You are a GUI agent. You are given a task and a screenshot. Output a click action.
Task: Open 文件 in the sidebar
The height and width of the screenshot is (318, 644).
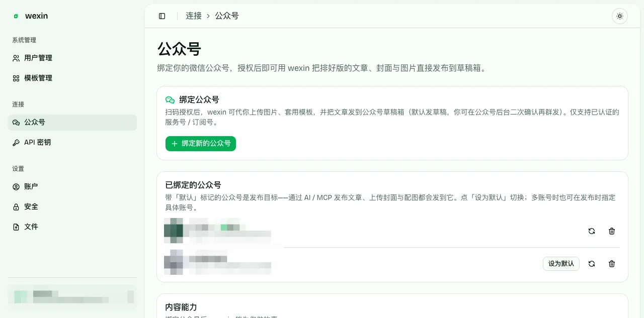(x=72, y=227)
